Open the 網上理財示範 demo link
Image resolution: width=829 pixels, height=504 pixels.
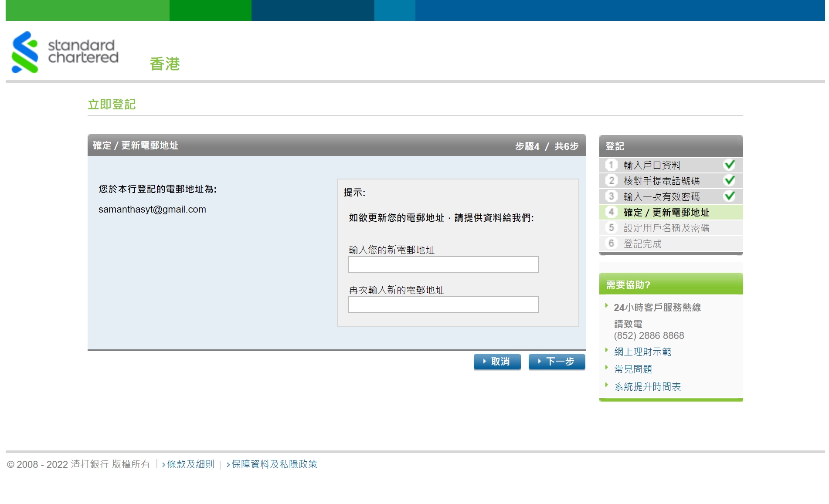click(x=642, y=352)
